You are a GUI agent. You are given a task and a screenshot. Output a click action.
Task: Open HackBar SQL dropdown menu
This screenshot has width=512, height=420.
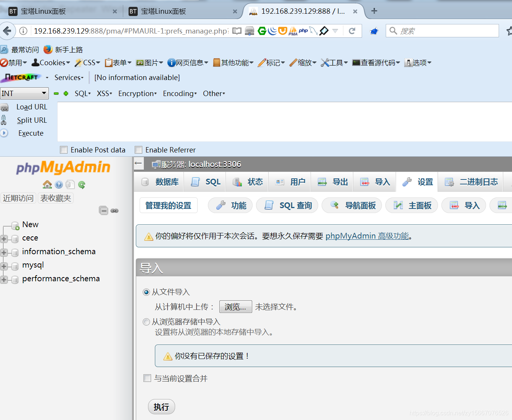coord(82,93)
